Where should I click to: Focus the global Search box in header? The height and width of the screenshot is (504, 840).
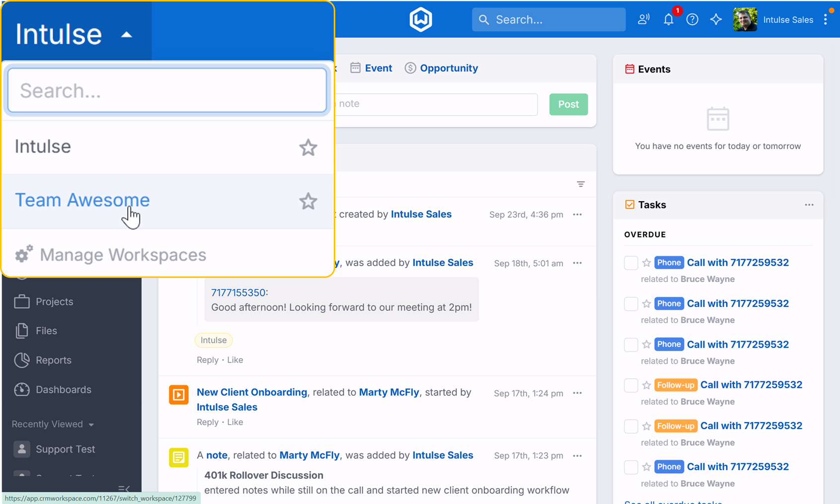pyautogui.click(x=549, y=19)
